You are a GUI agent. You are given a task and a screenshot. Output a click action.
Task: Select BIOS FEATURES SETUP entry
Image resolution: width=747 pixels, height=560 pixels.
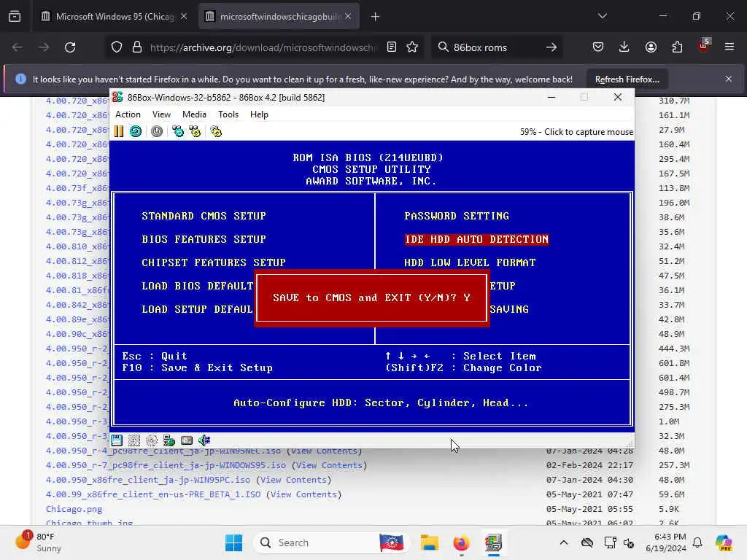click(204, 239)
